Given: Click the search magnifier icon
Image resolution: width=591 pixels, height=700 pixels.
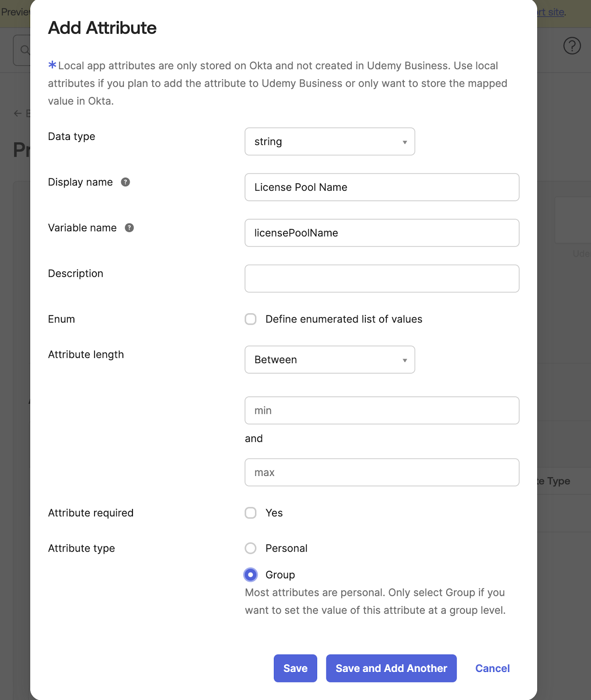Looking at the screenshot, I should [25, 50].
